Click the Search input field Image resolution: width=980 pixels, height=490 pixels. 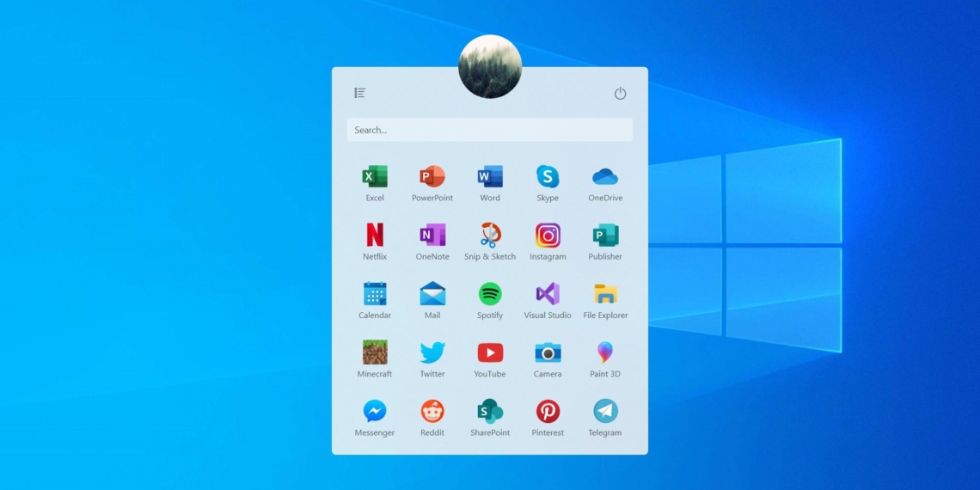pyautogui.click(x=490, y=130)
